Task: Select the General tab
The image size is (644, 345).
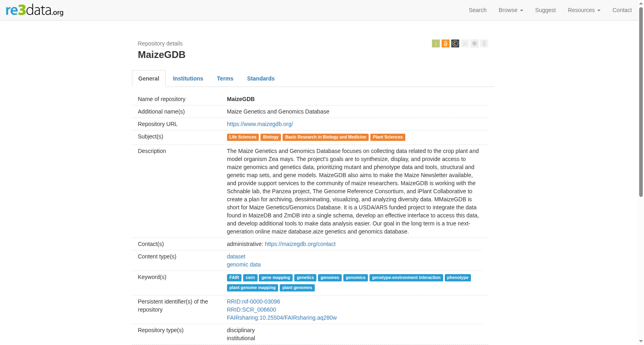Action: coord(149,79)
